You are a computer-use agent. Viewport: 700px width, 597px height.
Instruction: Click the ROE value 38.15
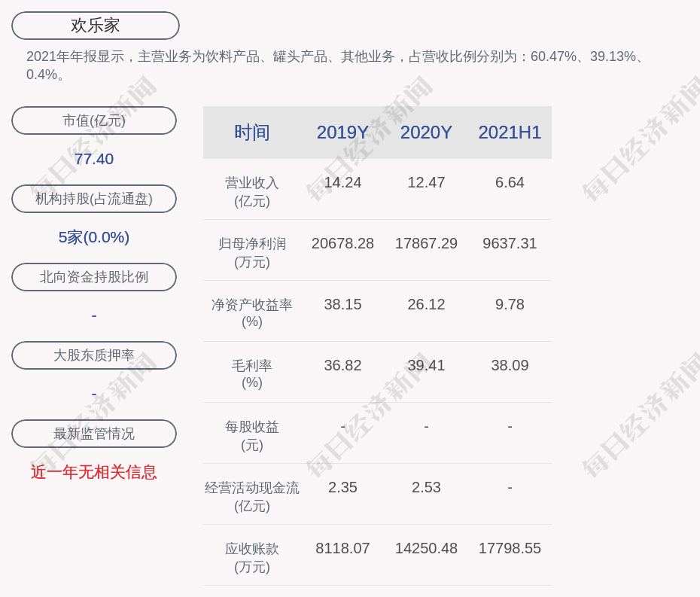coord(342,305)
